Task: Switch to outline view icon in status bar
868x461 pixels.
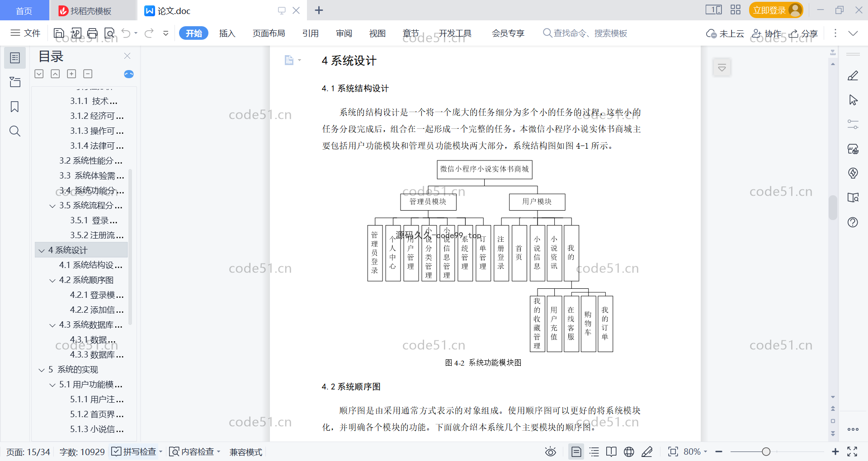Action: pos(594,452)
